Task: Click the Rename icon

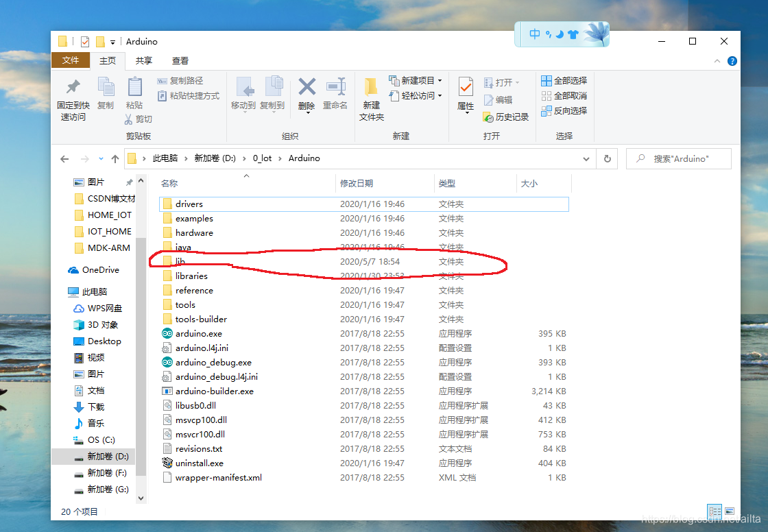Action: pos(336,86)
